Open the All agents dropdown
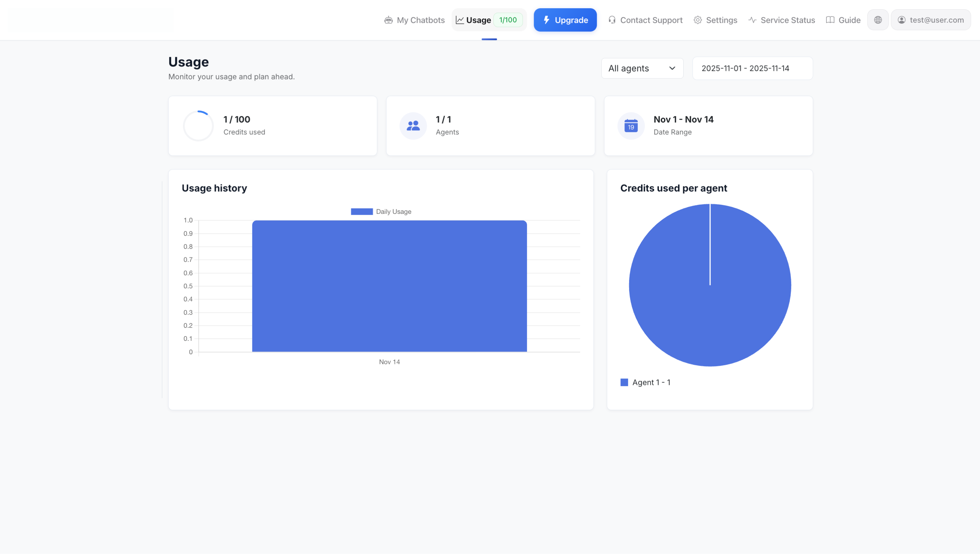The height and width of the screenshot is (555, 980). pyautogui.click(x=642, y=68)
